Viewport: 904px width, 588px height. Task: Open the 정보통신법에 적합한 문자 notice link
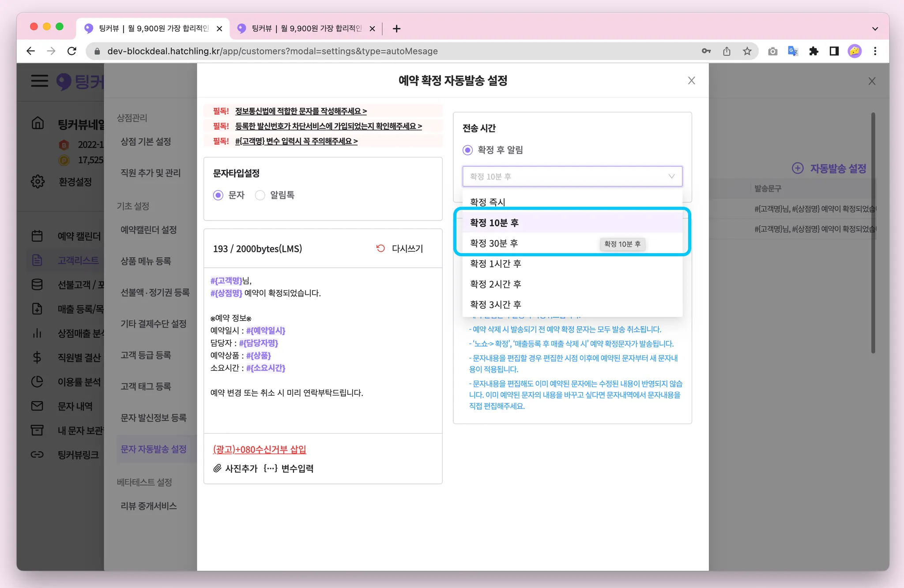click(301, 111)
